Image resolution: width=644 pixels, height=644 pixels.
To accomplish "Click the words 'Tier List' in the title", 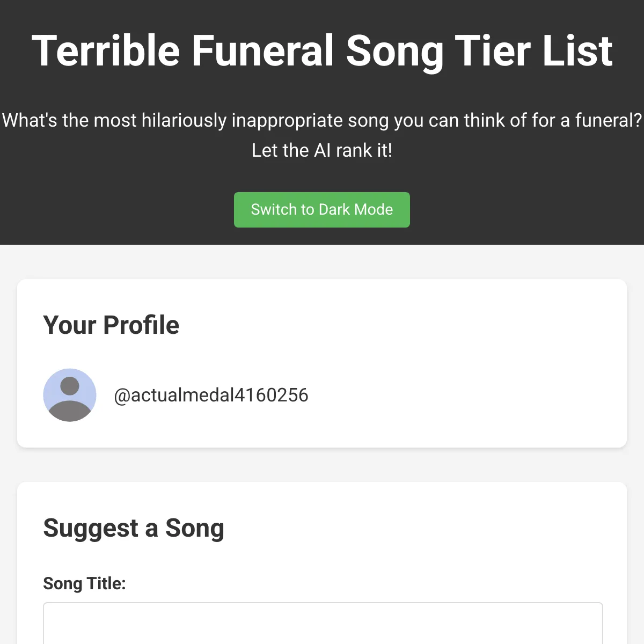I will [533, 51].
